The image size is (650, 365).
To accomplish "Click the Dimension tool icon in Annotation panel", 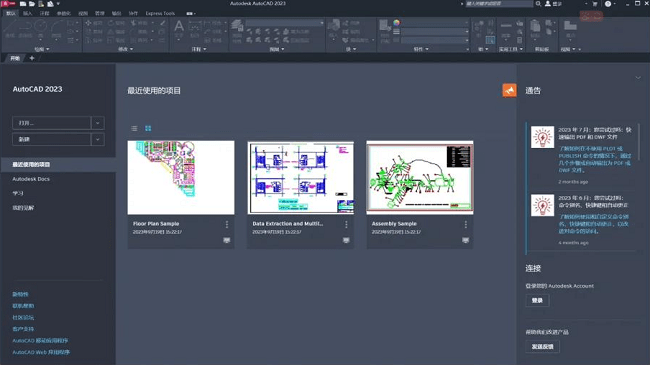I will [x=194, y=27].
